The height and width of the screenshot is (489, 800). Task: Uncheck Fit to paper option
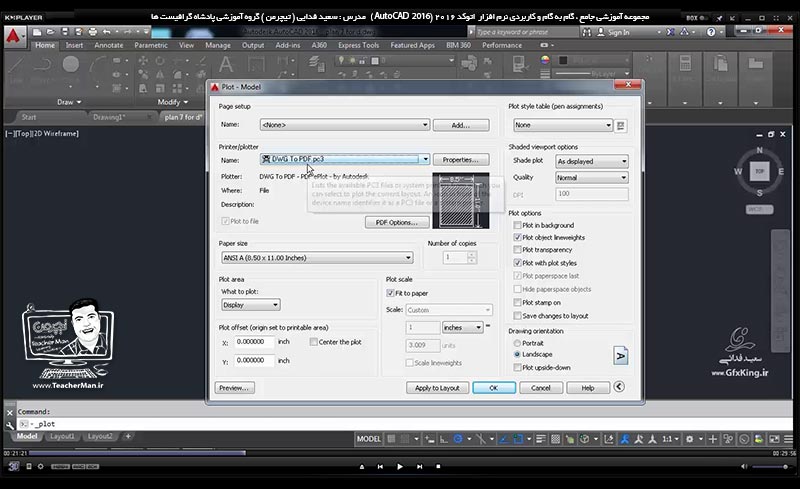(390, 293)
